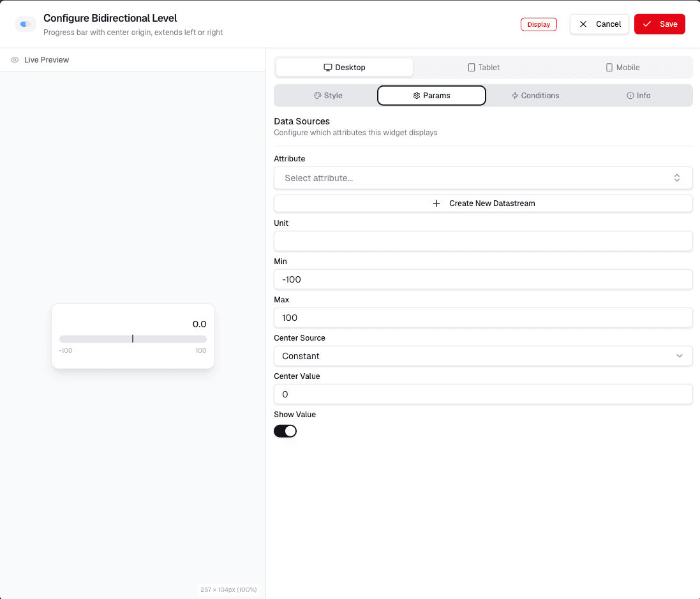Click the Create New Datastream button

pos(483,203)
